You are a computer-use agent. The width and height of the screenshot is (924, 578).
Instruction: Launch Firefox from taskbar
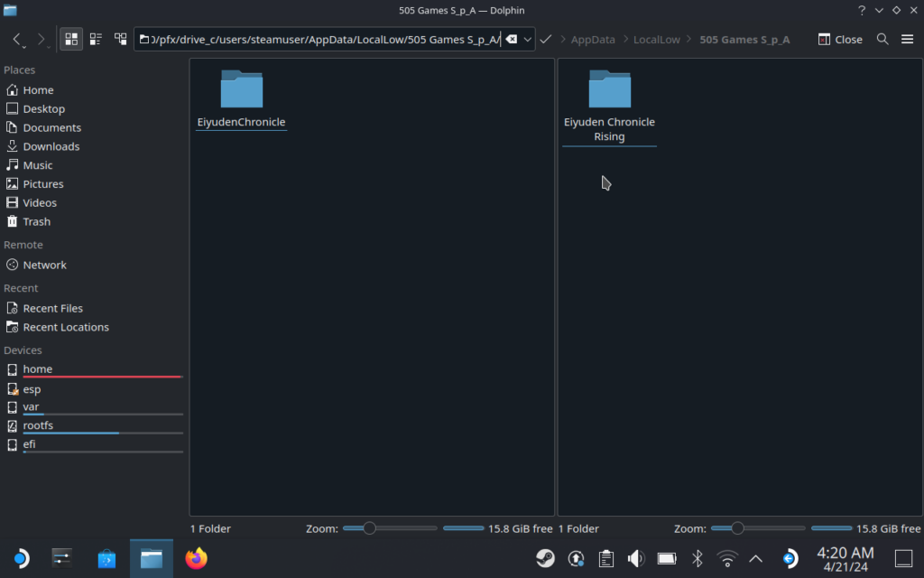coord(196,558)
